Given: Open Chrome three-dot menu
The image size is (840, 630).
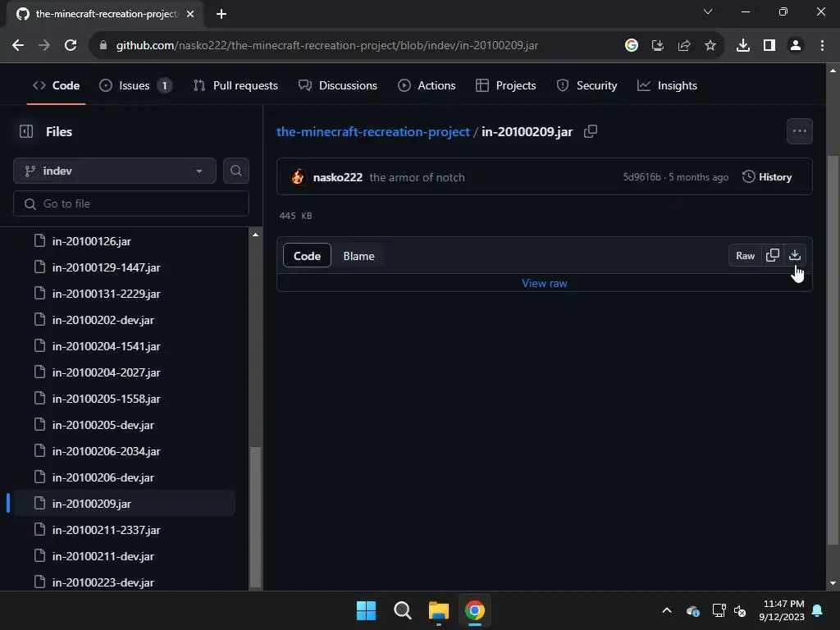Looking at the screenshot, I should point(822,46).
